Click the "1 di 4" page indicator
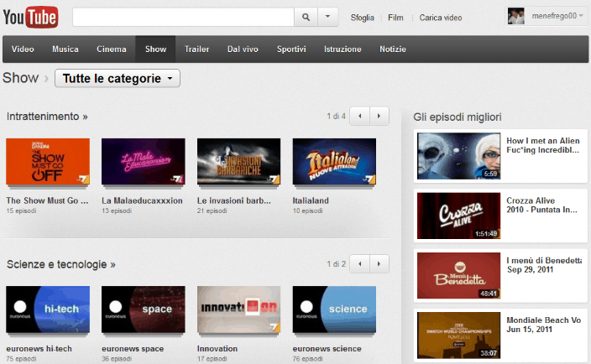 click(336, 117)
